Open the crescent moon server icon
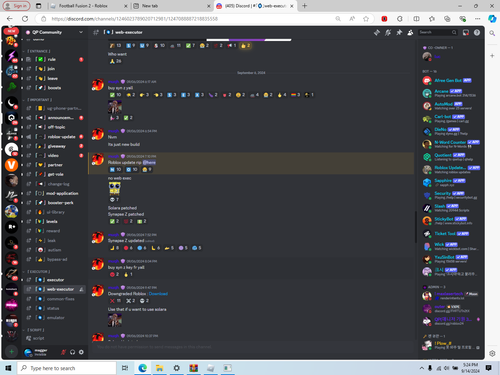The image size is (500, 375). pos(11,102)
